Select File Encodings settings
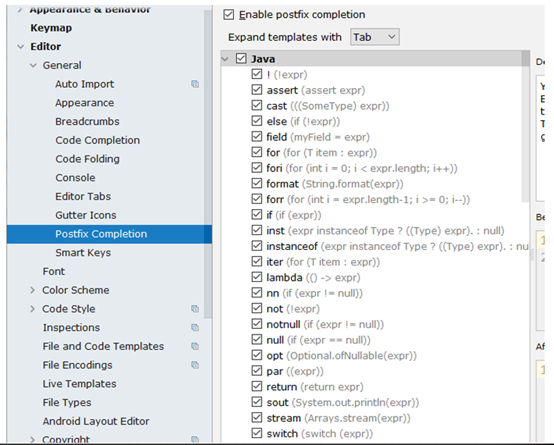The height and width of the screenshot is (445, 554). coord(77,365)
